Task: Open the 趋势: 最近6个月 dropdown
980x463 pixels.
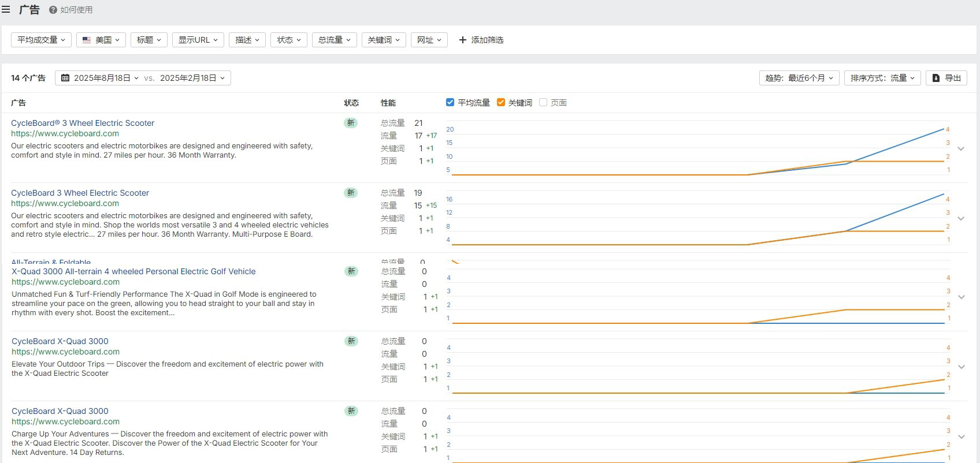Action: [x=799, y=78]
